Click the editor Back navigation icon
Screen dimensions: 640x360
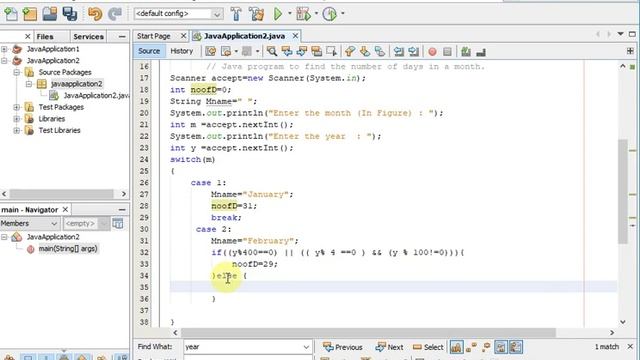point(226,51)
